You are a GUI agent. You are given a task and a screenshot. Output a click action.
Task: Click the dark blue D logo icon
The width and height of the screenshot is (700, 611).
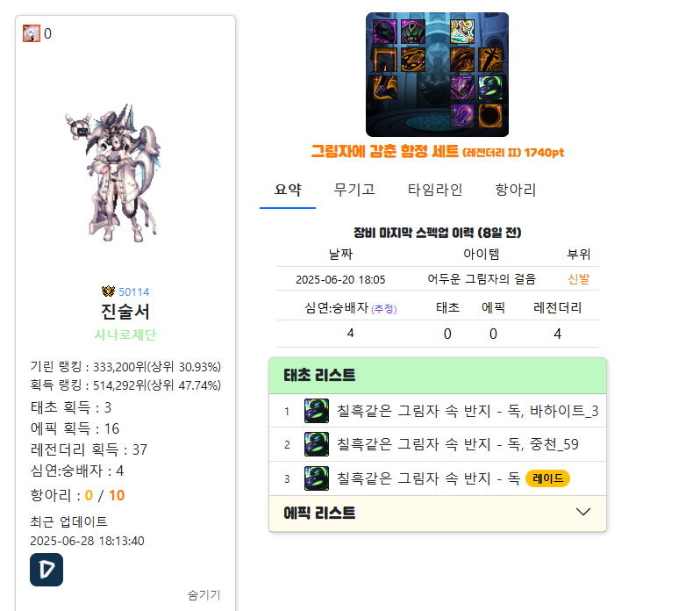[46, 570]
